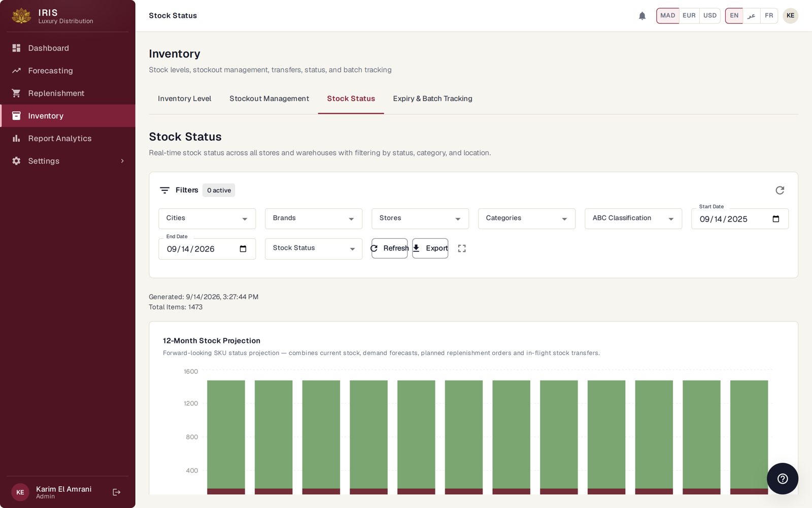Set language to Arabic
This screenshot has width=812, height=508.
pos(752,16)
